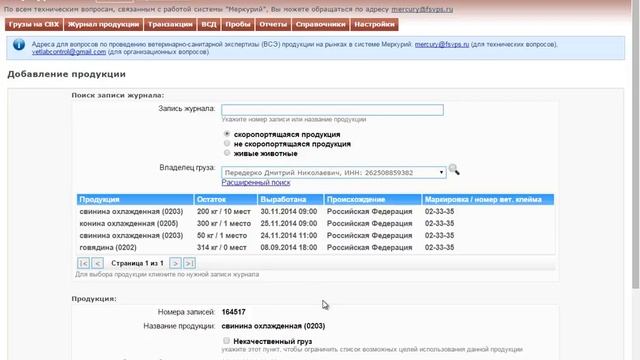The image size is (640, 360).
Task: Select the 'говядина (0202)' row
Action: point(316,247)
